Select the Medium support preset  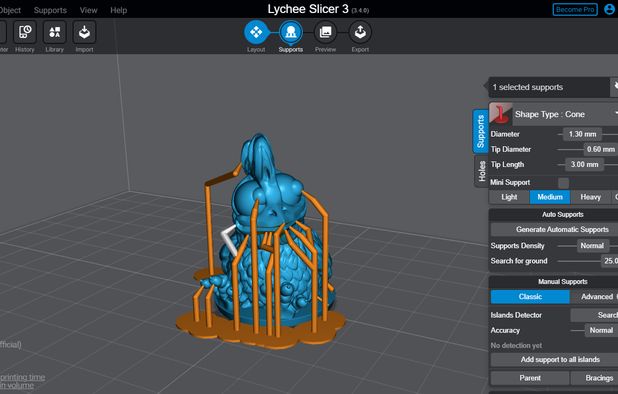point(550,197)
